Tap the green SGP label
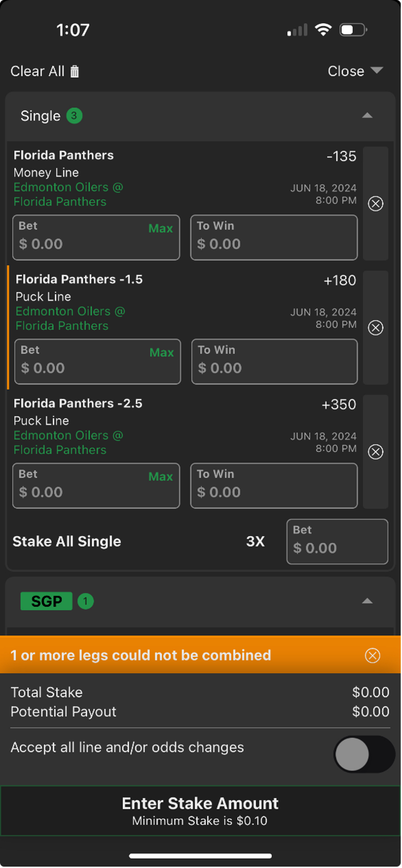This screenshot has width=402, height=868. pyautogui.click(x=46, y=601)
